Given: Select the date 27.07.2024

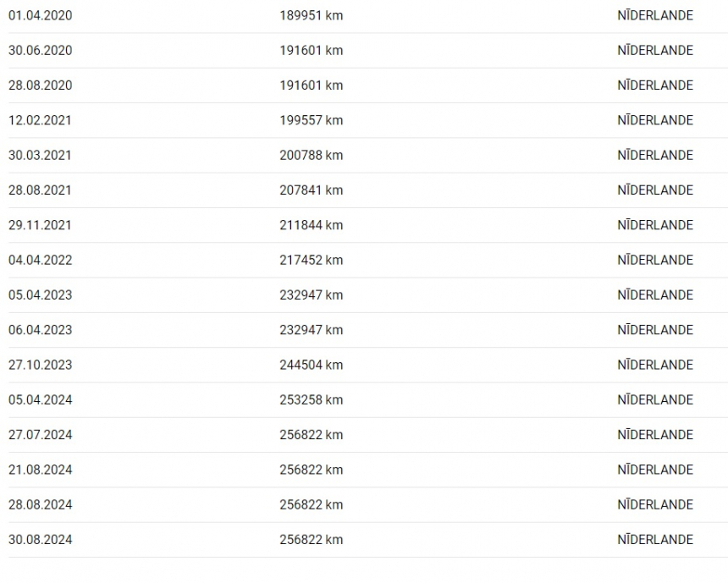Looking at the screenshot, I should pos(40,435).
